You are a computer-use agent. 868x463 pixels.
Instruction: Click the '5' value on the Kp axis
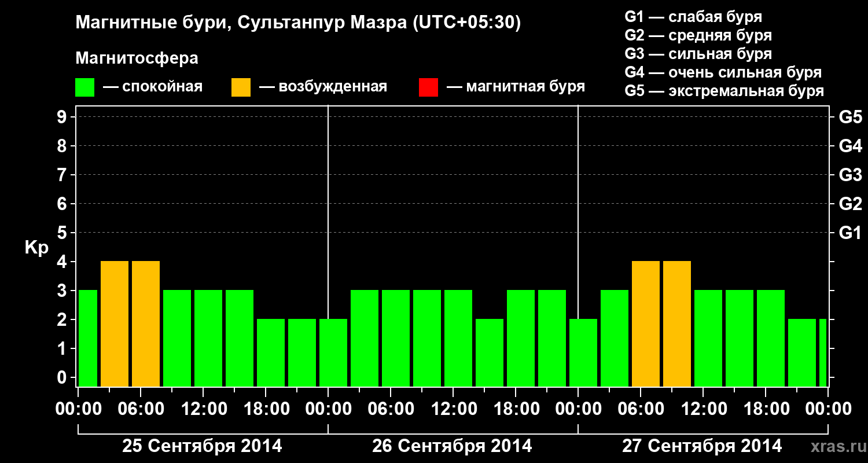pos(62,233)
